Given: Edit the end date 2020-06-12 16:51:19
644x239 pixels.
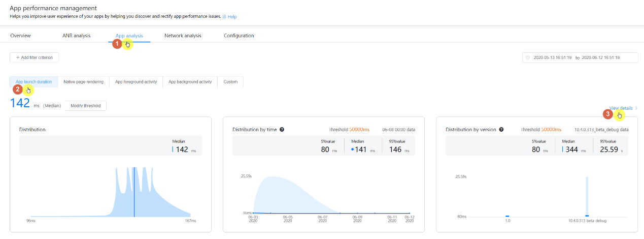Looking at the screenshot, I should tap(601, 57).
